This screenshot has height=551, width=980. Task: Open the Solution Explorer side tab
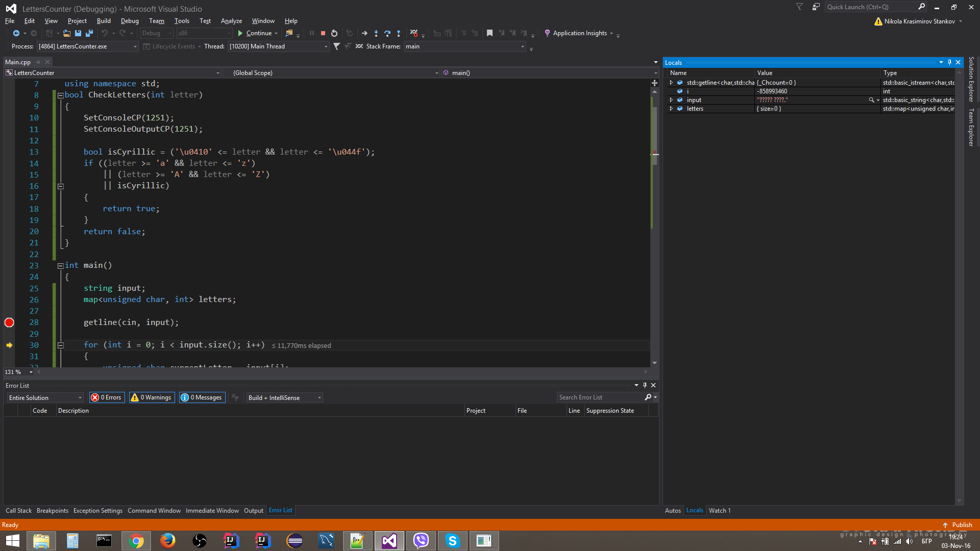click(x=971, y=80)
